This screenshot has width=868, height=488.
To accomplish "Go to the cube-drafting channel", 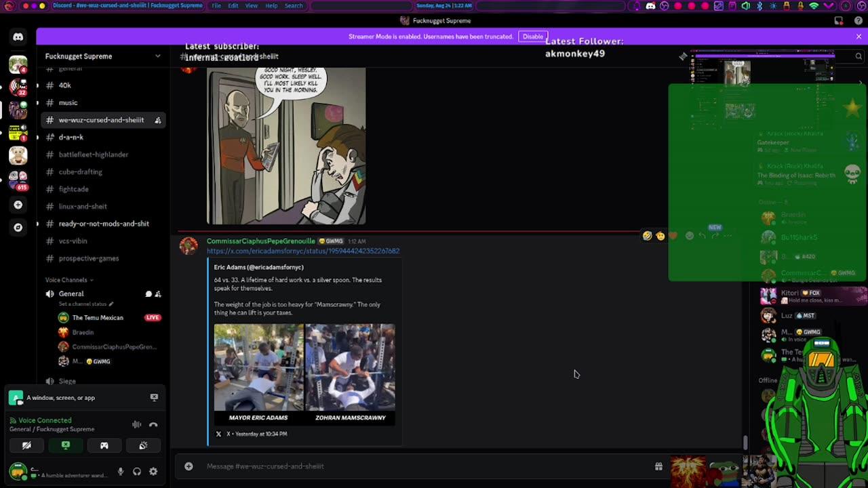I will click(102, 172).
